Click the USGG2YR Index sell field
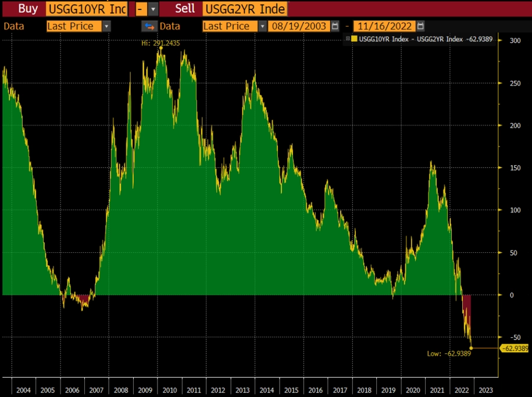This screenshot has width=532, height=397. (245, 9)
